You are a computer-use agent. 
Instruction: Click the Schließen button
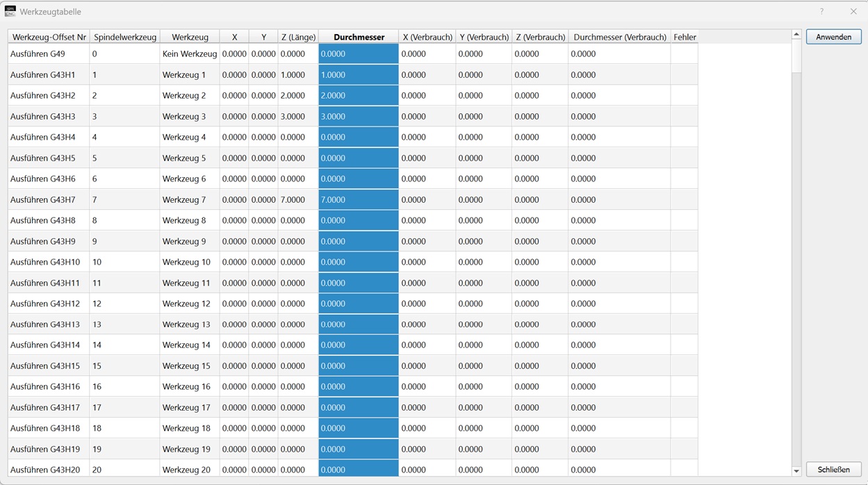tap(833, 470)
